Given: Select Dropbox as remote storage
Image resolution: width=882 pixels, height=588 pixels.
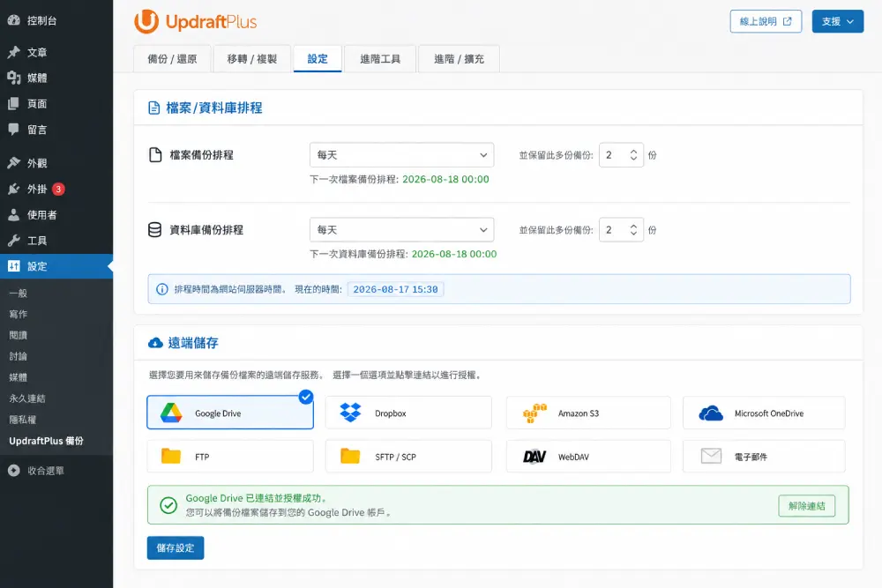Looking at the screenshot, I should pos(408,413).
